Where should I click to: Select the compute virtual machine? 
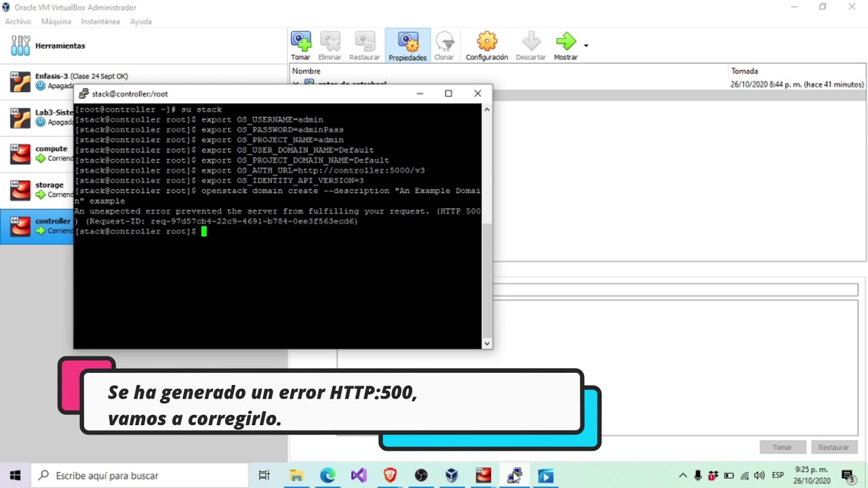tap(37, 153)
